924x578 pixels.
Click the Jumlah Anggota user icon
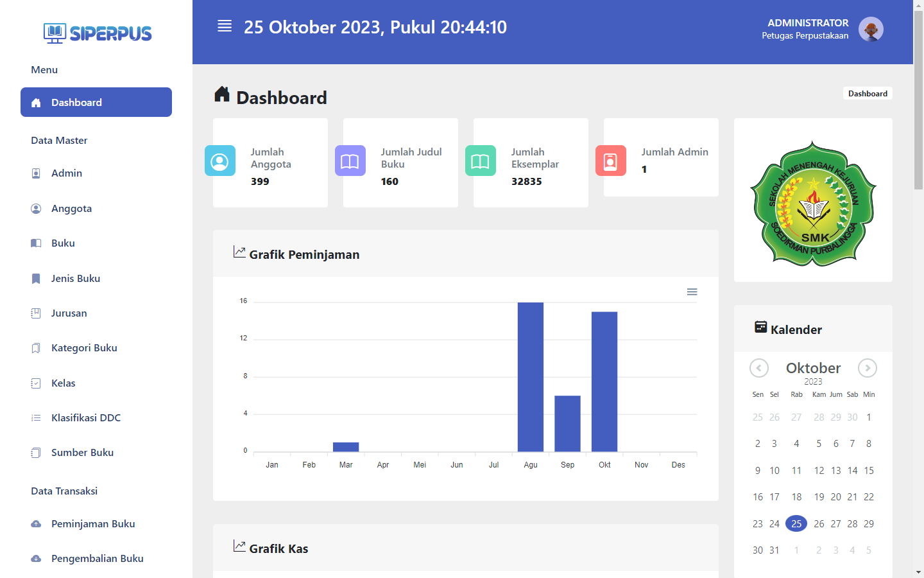click(x=220, y=161)
